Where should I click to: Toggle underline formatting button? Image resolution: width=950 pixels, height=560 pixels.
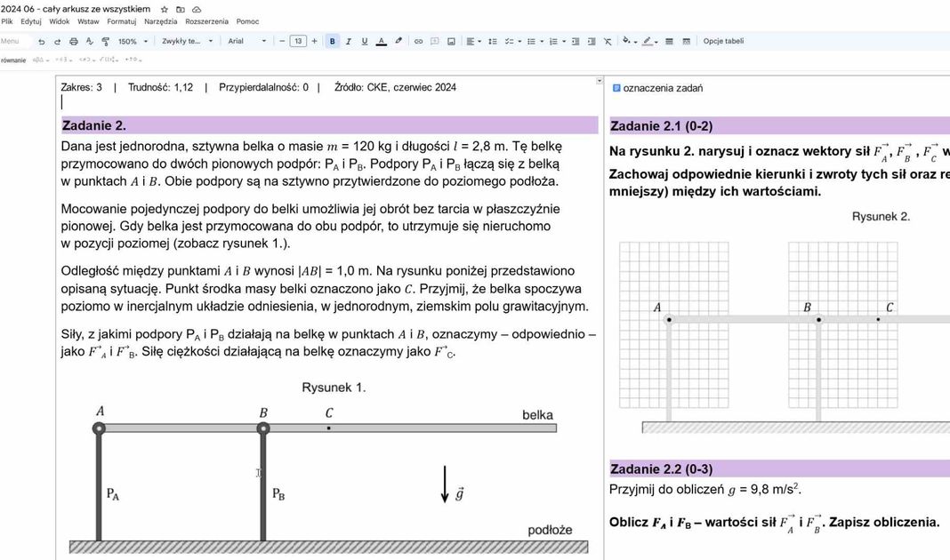[364, 42]
